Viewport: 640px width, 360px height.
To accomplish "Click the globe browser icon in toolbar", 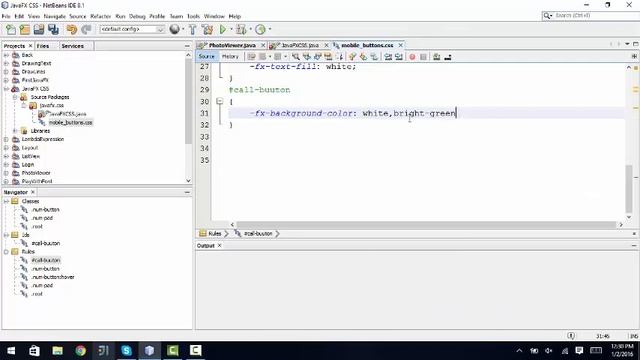I will click(x=174, y=29).
